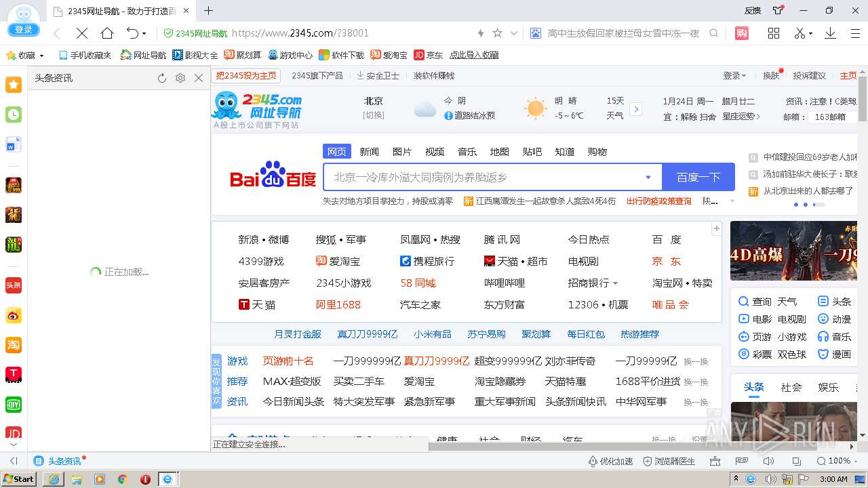The image size is (868, 488).
Task: Open the red 头条 sidebar icon
Action: click(x=14, y=285)
